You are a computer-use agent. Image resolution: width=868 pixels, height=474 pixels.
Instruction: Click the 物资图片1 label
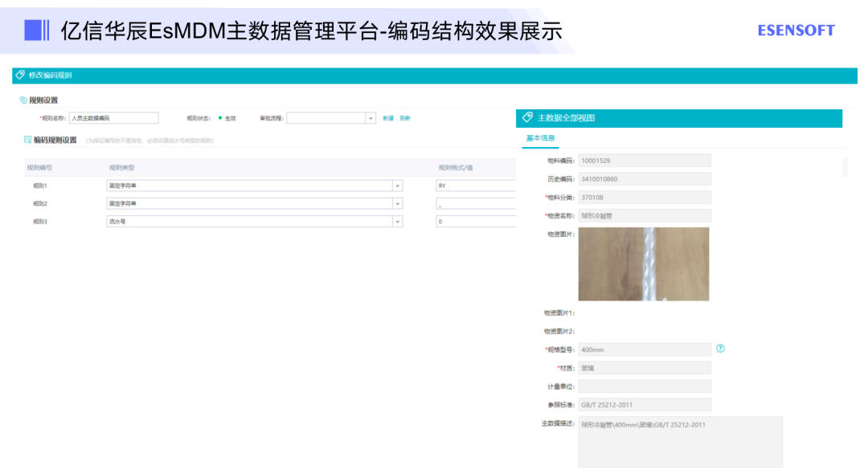(x=559, y=313)
